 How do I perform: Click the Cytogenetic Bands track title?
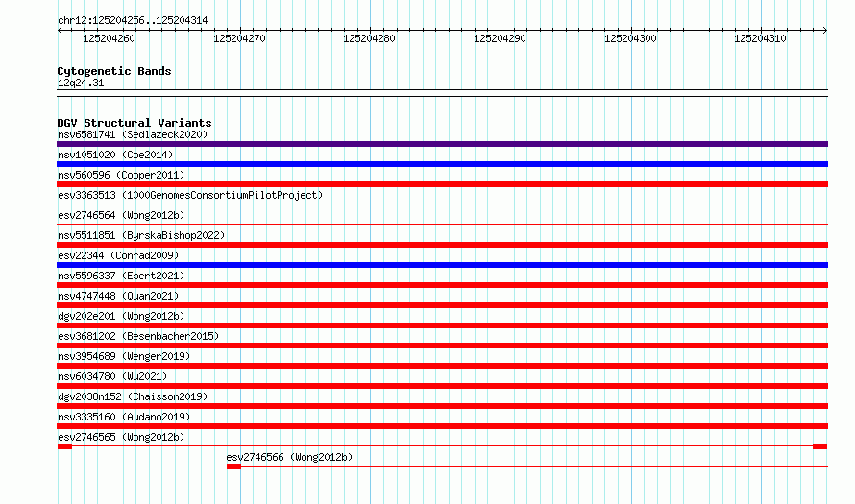[114, 71]
